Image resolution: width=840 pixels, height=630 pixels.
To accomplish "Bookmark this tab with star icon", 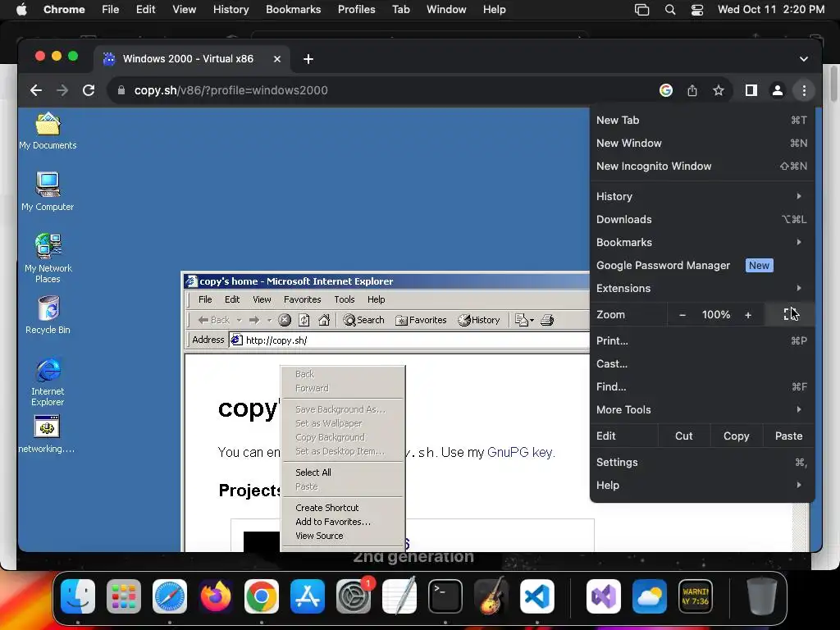I will [719, 90].
